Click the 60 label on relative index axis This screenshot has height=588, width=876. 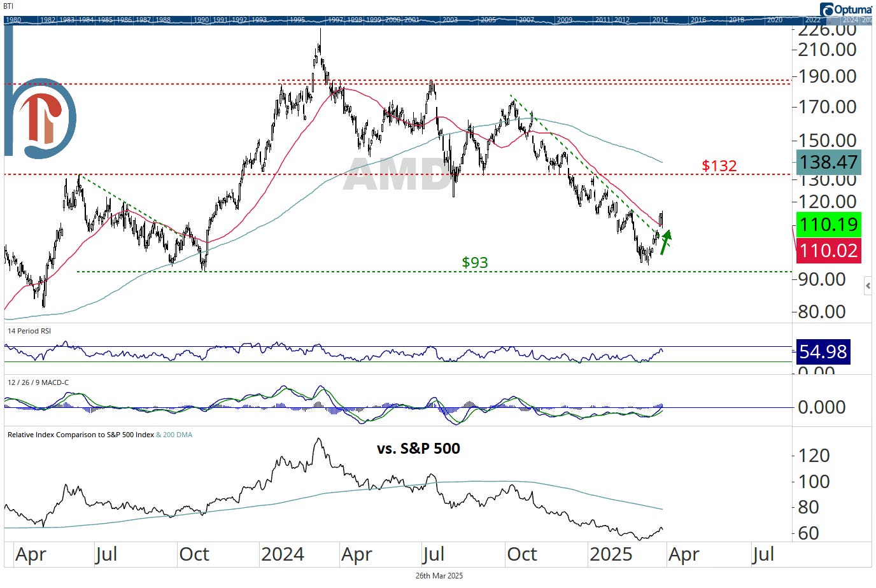pyautogui.click(x=809, y=533)
